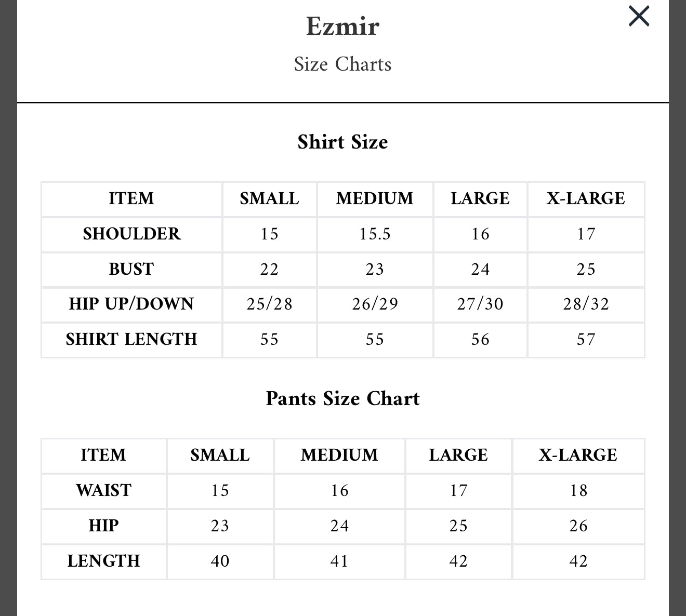Click the pants LENGTH row label

[103, 561]
